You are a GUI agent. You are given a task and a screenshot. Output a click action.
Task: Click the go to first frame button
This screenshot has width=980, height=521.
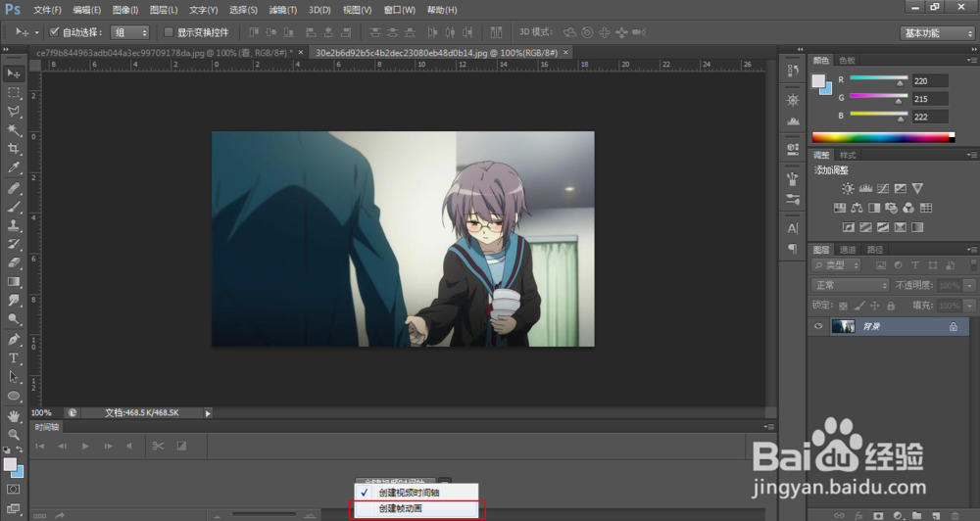(40, 446)
